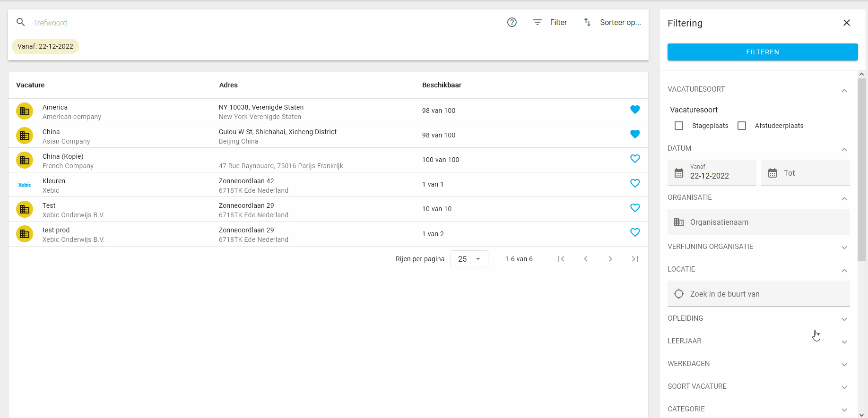This screenshot has height=418, width=868.
Task: Check the Afstudeerplaats checkbox
Action: point(742,126)
